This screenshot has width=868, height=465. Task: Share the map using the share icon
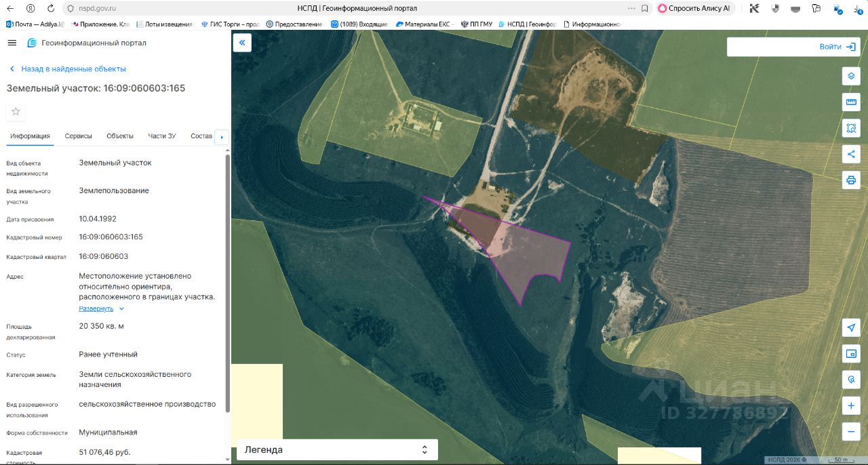click(x=851, y=154)
